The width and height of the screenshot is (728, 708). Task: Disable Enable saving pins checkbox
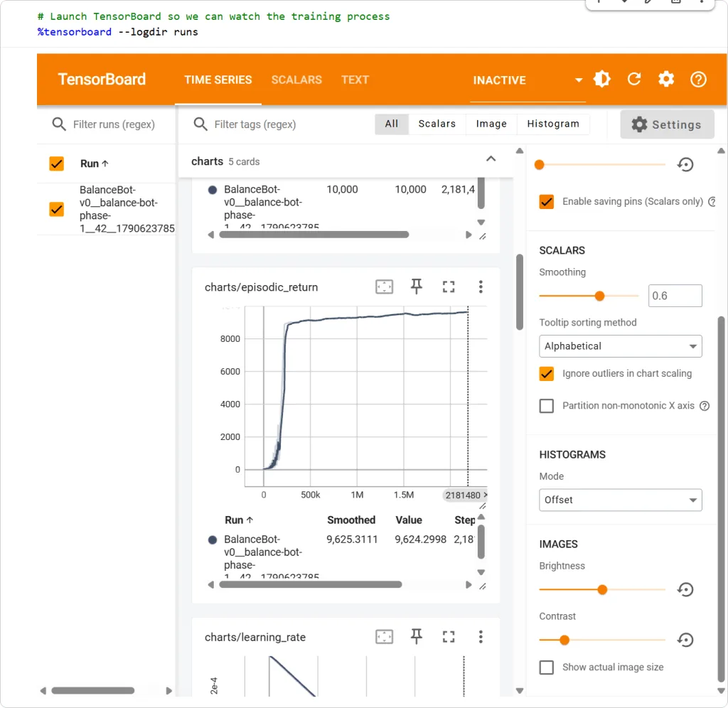coord(547,201)
